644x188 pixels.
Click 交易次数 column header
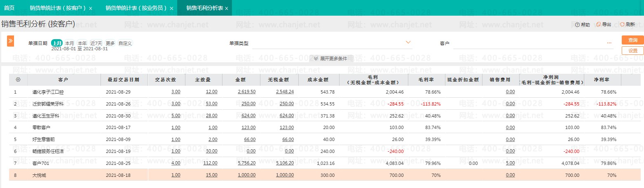point(166,79)
